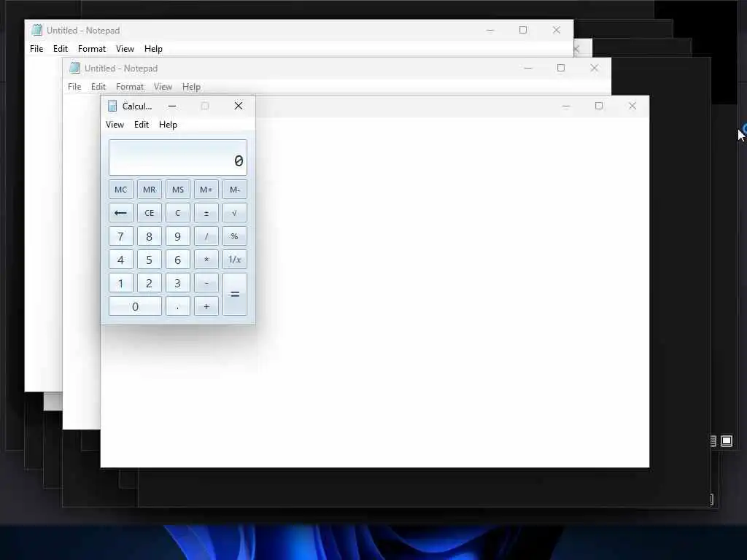Image resolution: width=747 pixels, height=560 pixels.
Task: Click the middle Notepad window's title icon
Action: point(75,68)
